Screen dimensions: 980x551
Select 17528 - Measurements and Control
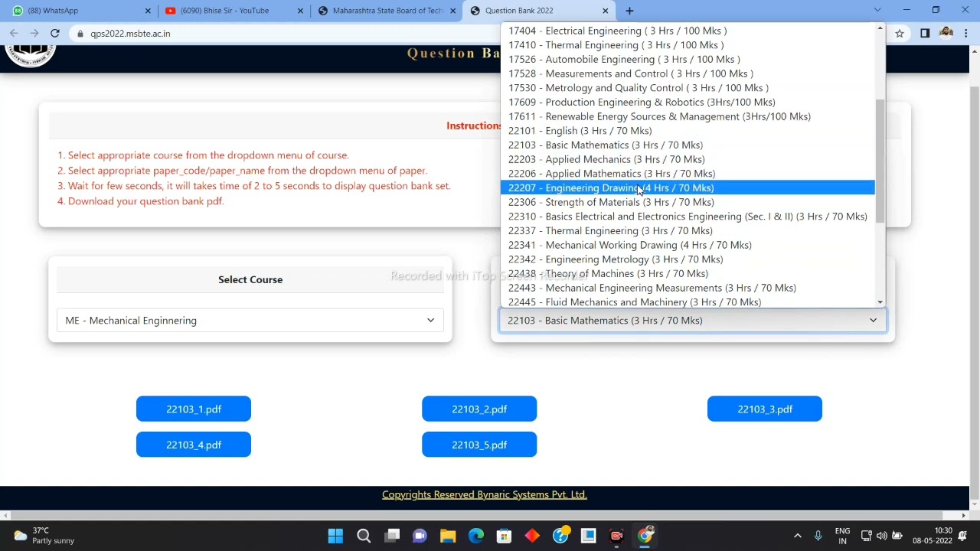(688, 73)
